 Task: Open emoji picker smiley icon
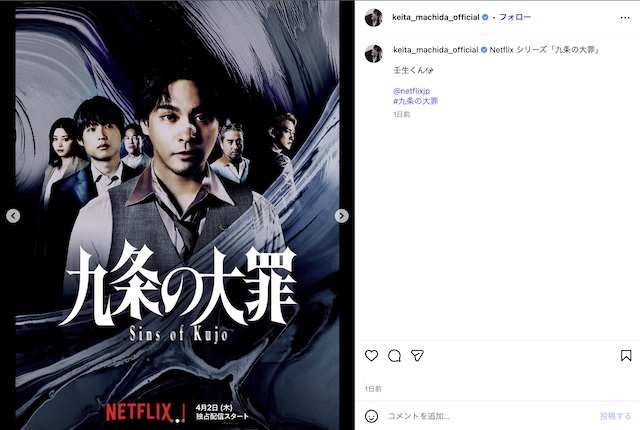point(371,416)
